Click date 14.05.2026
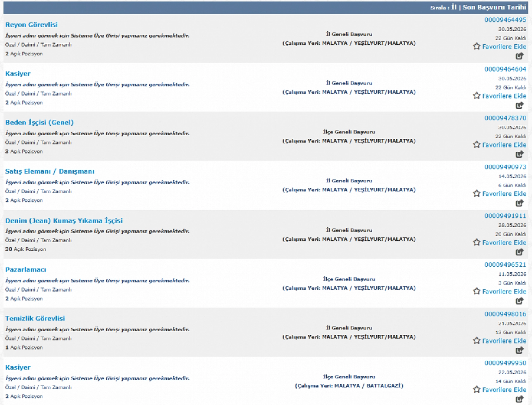The height and width of the screenshot is (405, 532). [512, 176]
